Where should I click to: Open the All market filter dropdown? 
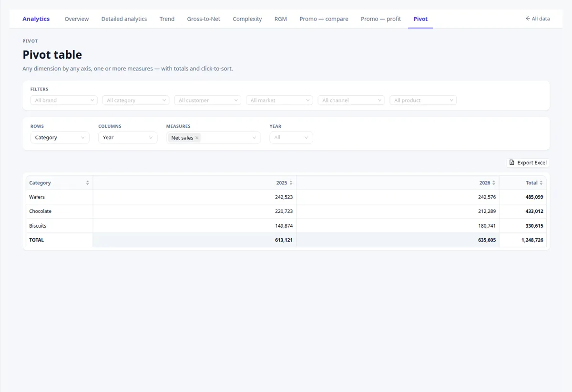[279, 101]
